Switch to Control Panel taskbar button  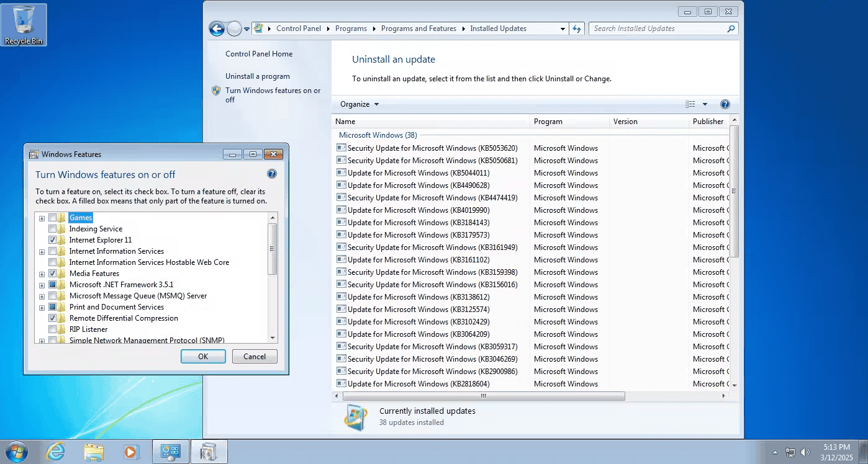[x=171, y=452]
